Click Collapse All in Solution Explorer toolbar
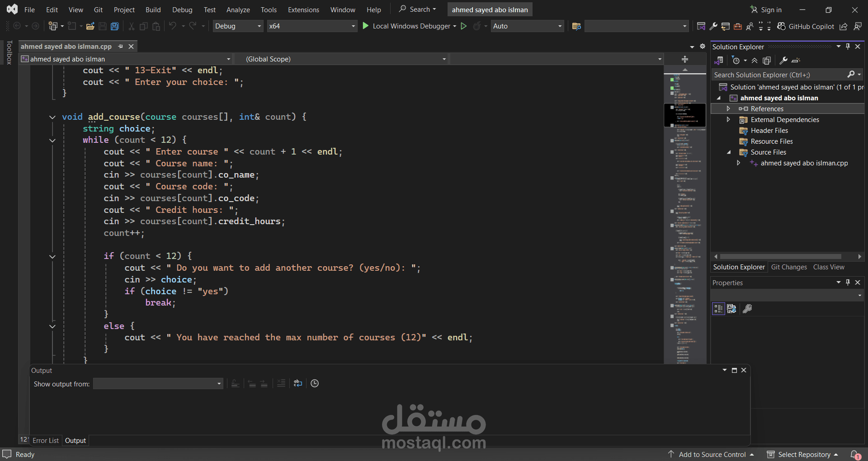This screenshot has width=868, height=461. click(x=755, y=61)
